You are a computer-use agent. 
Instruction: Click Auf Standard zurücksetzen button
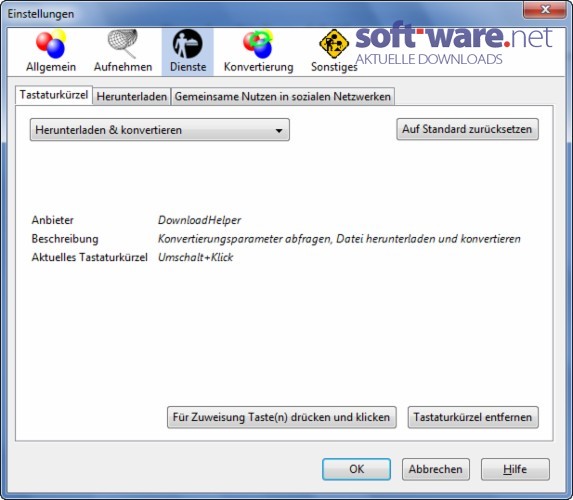[x=467, y=129]
